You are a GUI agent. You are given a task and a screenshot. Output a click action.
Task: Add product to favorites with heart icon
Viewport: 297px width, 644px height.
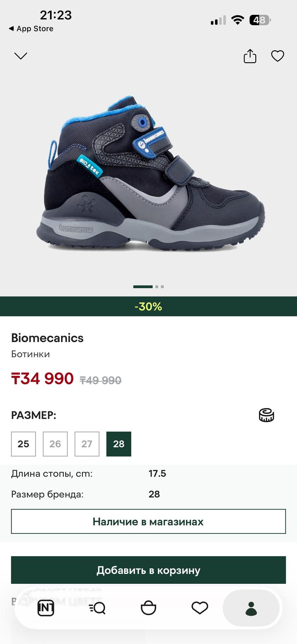[x=278, y=56]
